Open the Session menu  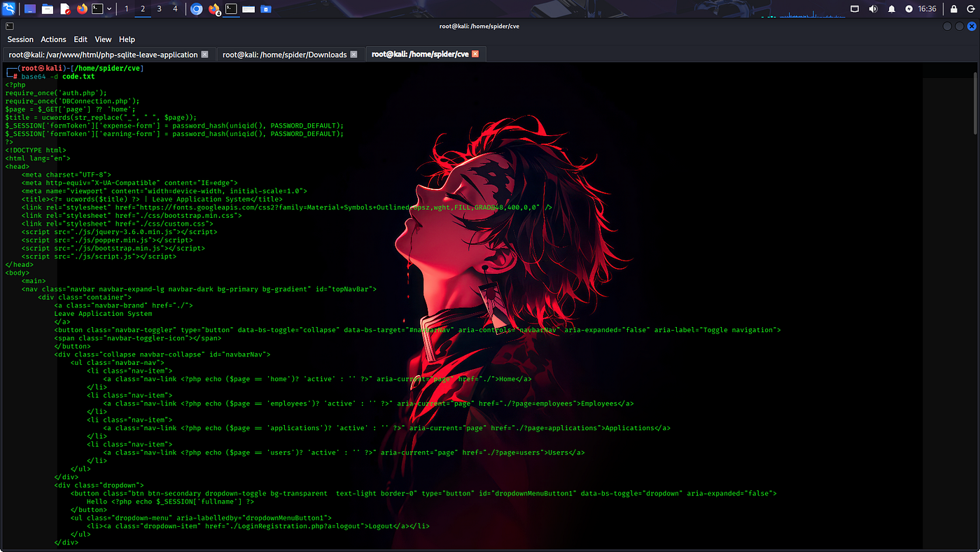coord(20,40)
